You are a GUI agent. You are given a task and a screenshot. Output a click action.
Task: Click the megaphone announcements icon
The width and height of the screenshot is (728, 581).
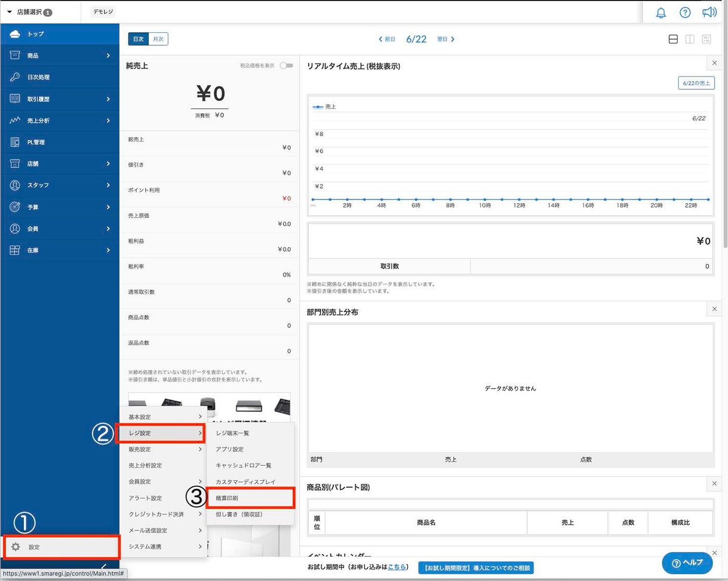(709, 12)
